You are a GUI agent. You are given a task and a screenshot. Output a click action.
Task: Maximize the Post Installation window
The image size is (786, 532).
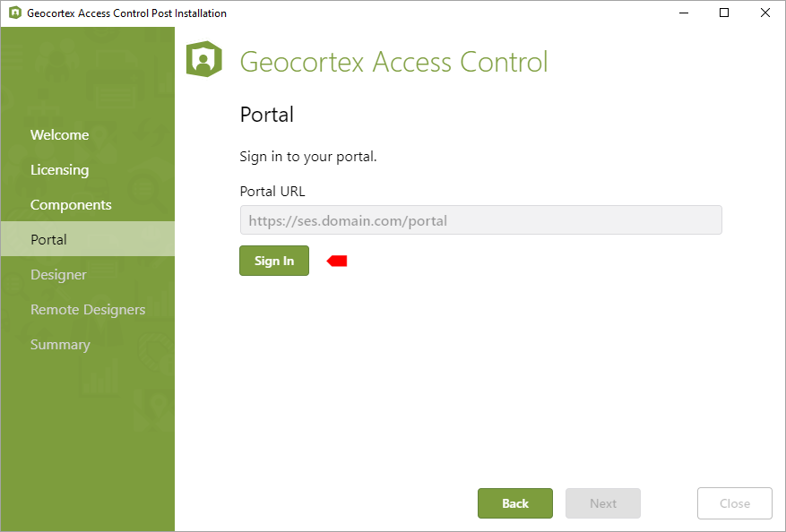pyautogui.click(x=724, y=13)
